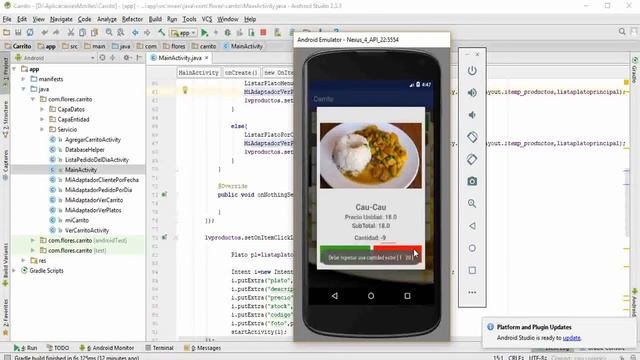Tap phone screen Back navigation button
This screenshot has width=640, height=360.
[335, 296]
